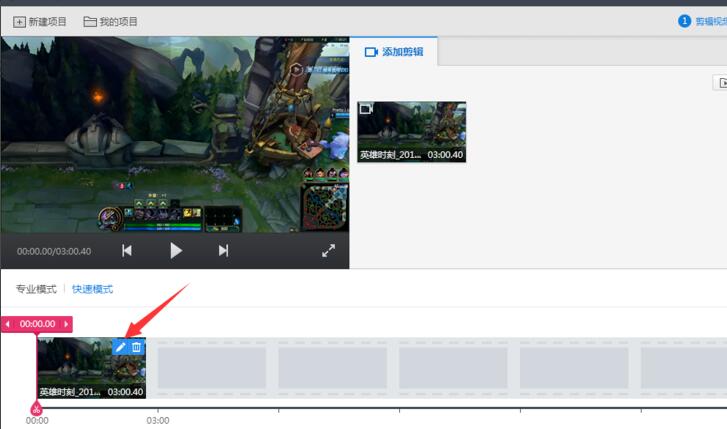Click the first empty timeline slot
This screenshot has height=429, width=727.
(212, 368)
